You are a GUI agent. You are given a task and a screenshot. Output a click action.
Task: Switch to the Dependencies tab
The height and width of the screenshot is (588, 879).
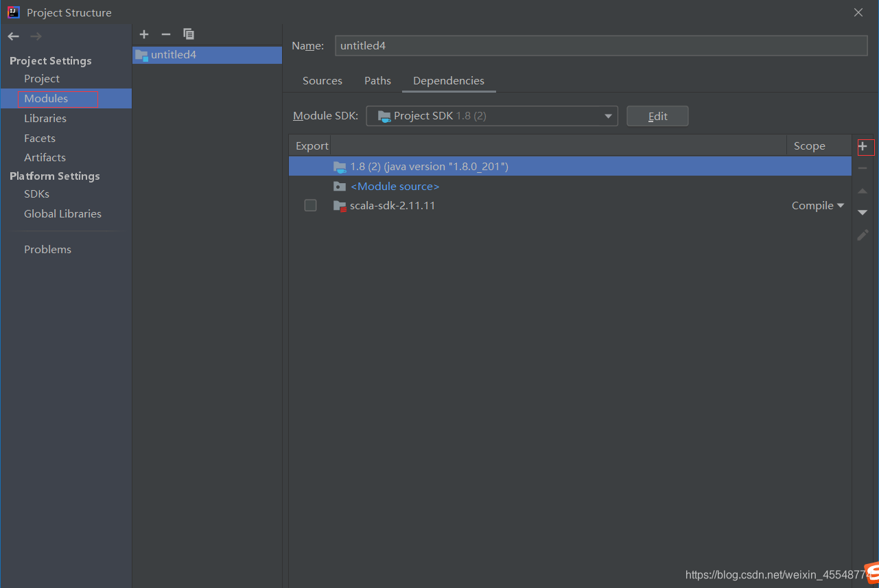(449, 81)
